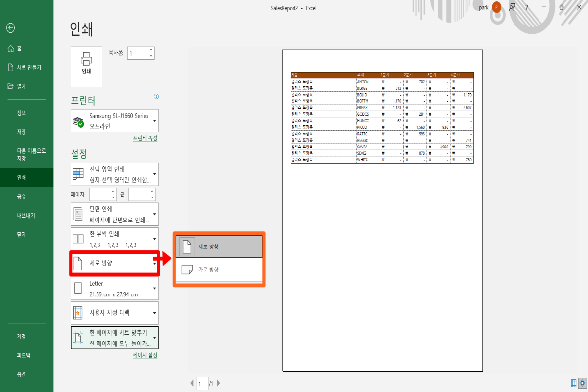This screenshot has height=392, width=588.
Task: Click the 설정 heading text
Action: click(79, 154)
